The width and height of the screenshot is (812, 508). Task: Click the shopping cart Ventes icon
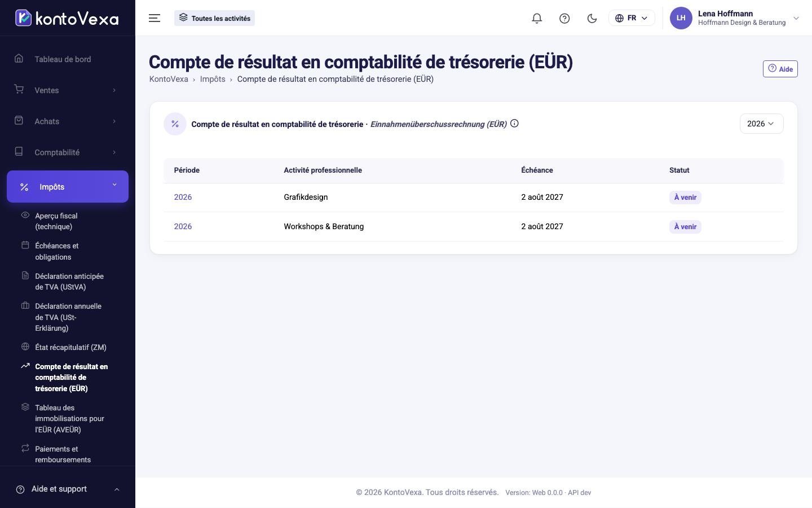tap(19, 90)
